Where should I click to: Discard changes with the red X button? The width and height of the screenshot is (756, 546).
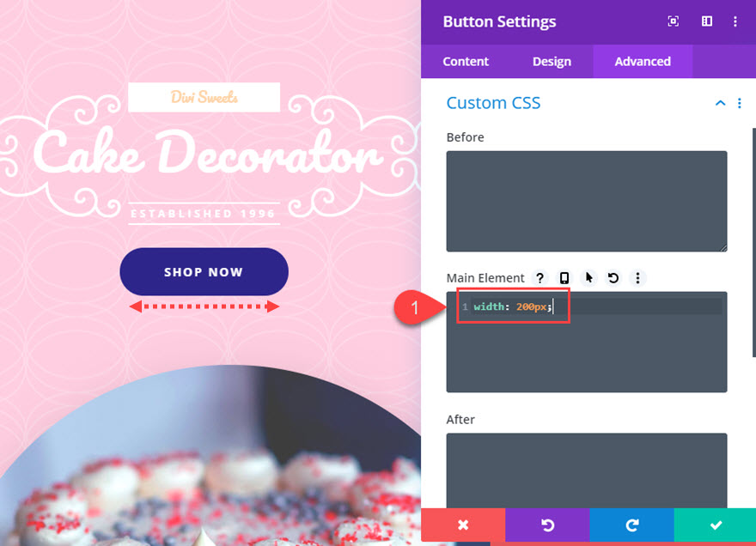[x=463, y=525]
